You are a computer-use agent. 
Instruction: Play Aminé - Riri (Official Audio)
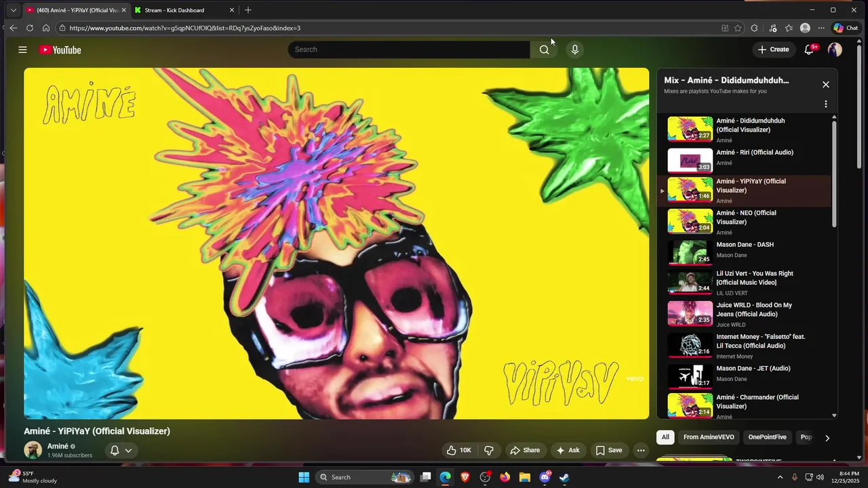(743, 161)
